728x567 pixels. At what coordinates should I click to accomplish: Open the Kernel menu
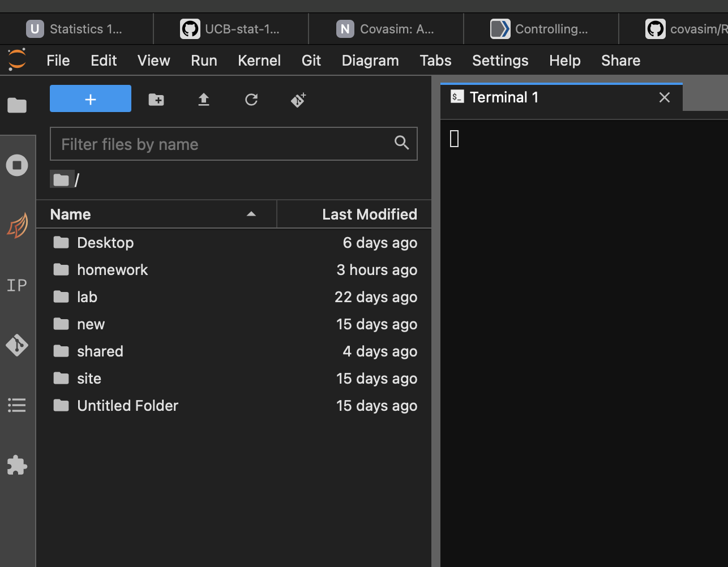(x=259, y=61)
